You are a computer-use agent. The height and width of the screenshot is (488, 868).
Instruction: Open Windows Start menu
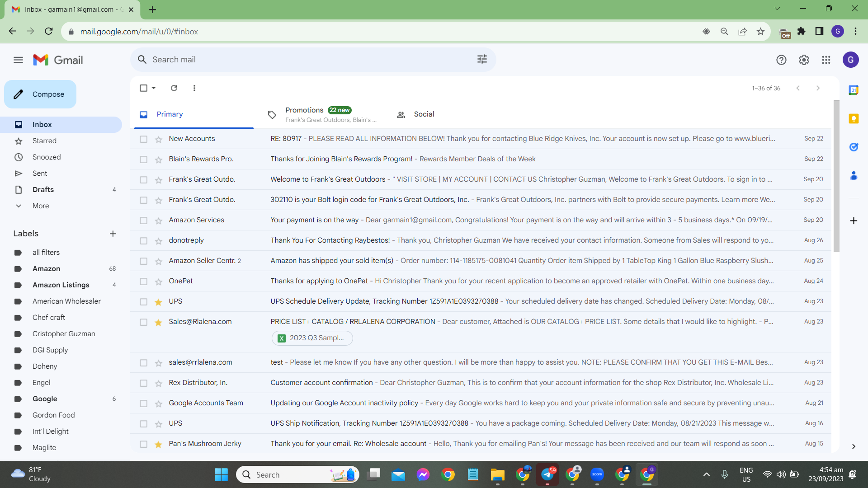coord(221,474)
